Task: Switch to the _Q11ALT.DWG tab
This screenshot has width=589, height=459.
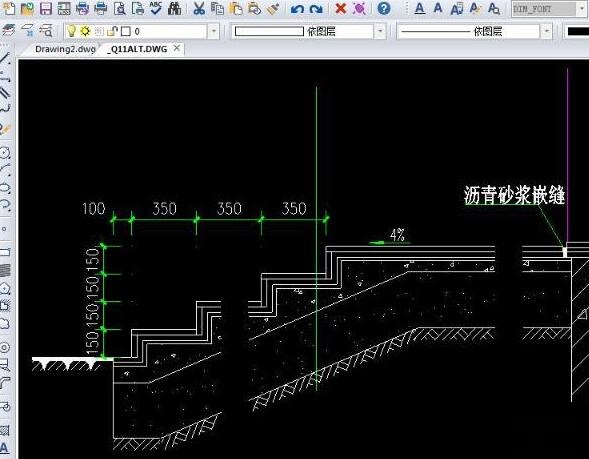Action: point(137,49)
